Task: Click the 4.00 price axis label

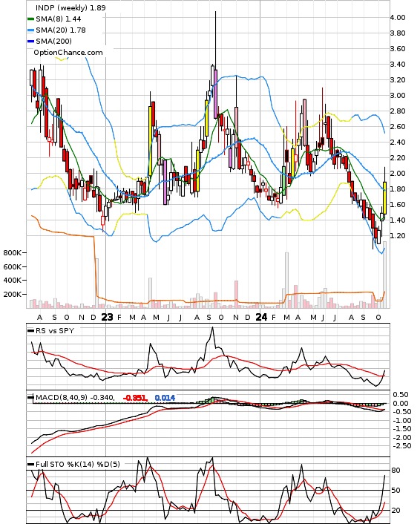Action: point(398,17)
